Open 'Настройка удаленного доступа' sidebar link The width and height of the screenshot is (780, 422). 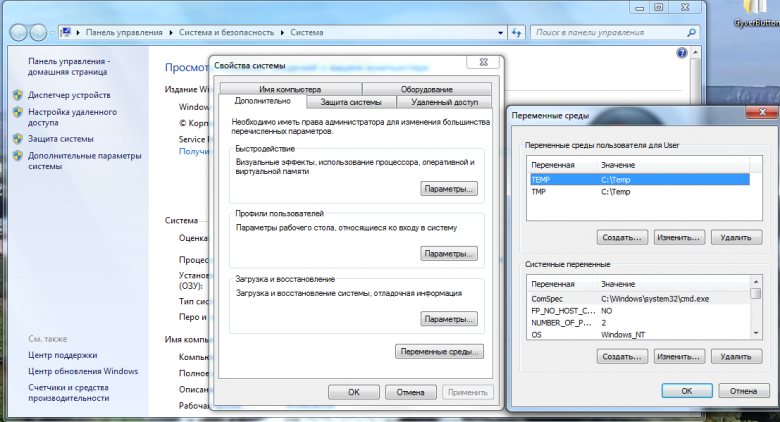(72, 117)
